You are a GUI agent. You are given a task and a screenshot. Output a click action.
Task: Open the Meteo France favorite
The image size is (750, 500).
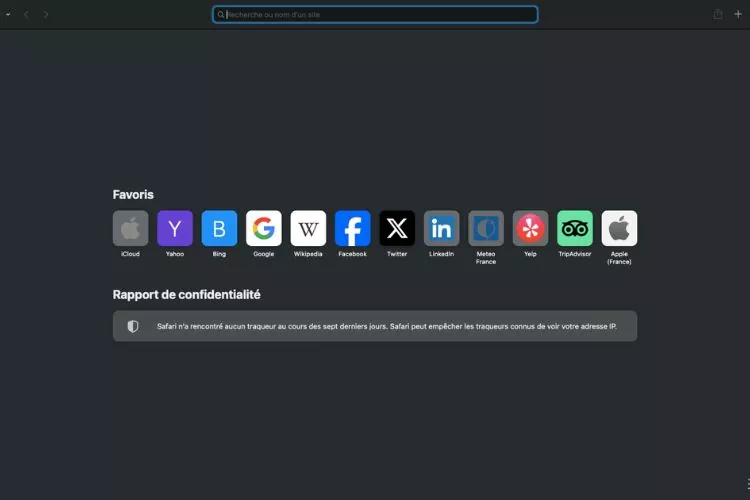tap(486, 228)
